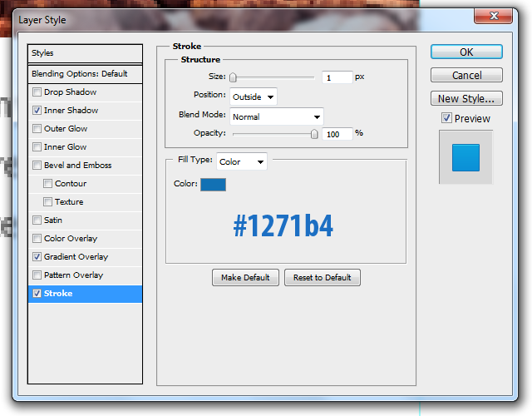Toggle the Drop Shadow checkbox

(37, 92)
